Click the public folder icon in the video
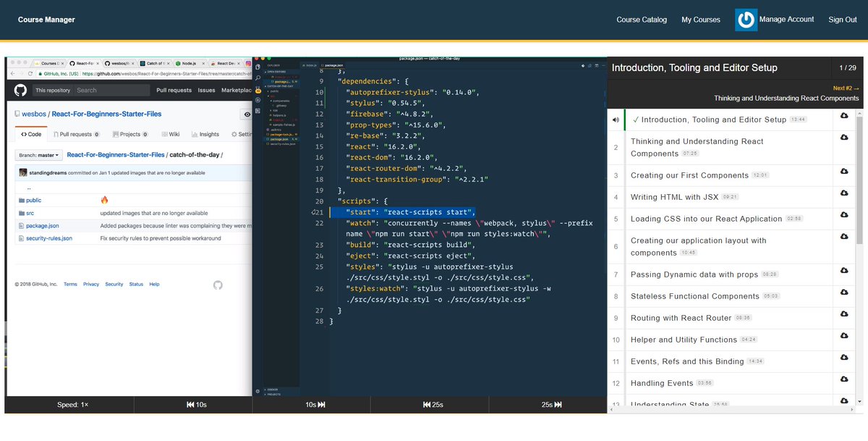 [x=21, y=200]
